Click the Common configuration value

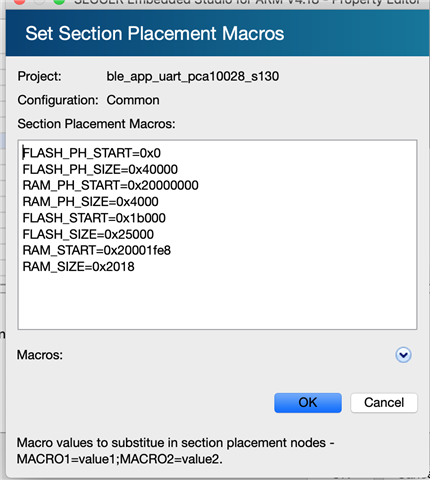(133, 100)
